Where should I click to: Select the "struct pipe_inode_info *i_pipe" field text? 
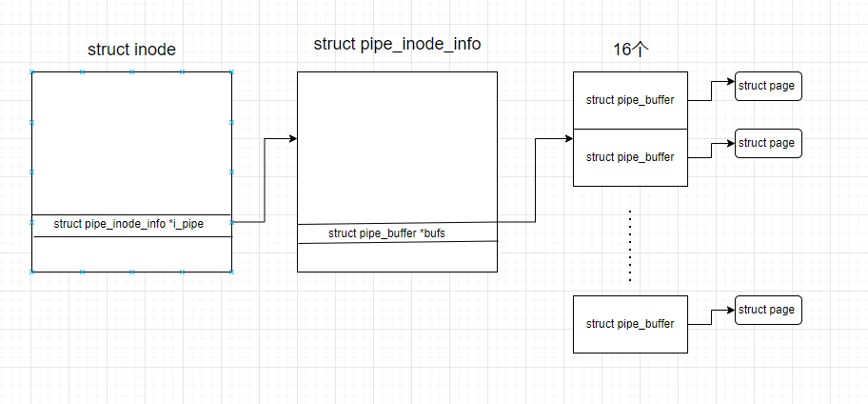tap(128, 224)
